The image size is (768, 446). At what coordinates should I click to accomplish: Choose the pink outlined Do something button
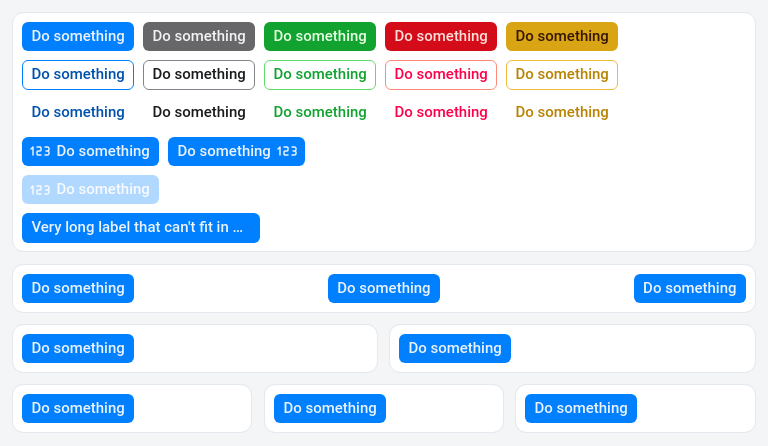(441, 75)
